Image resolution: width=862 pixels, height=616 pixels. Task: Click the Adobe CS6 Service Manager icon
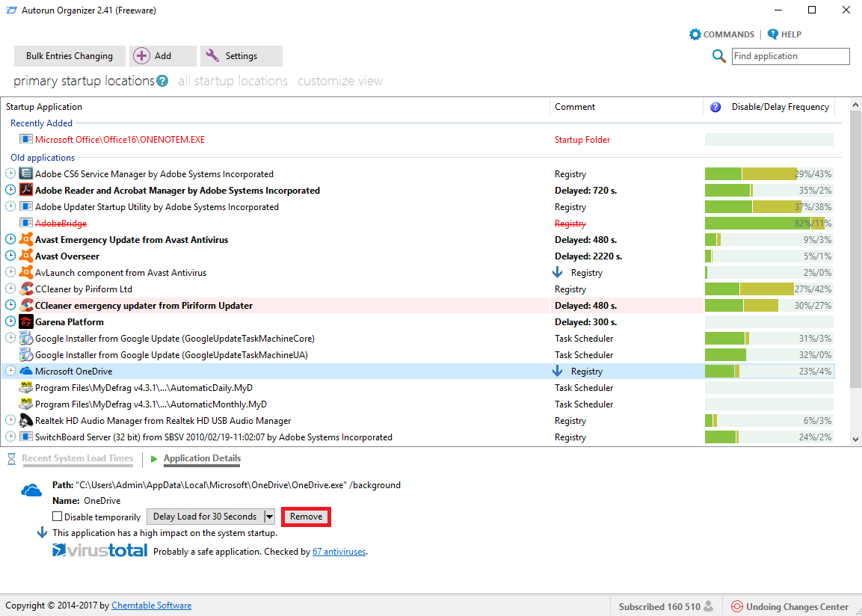26,173
